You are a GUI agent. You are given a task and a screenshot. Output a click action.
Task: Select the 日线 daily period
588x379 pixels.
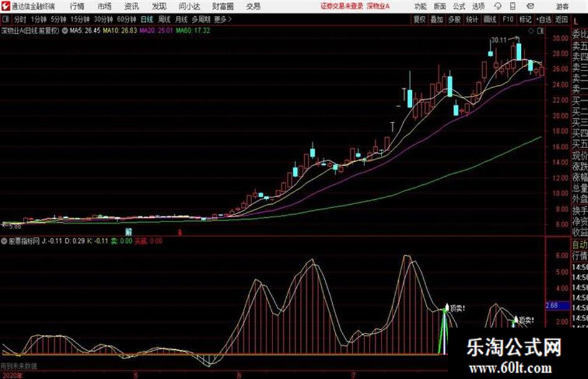click(x=147, y=19)
